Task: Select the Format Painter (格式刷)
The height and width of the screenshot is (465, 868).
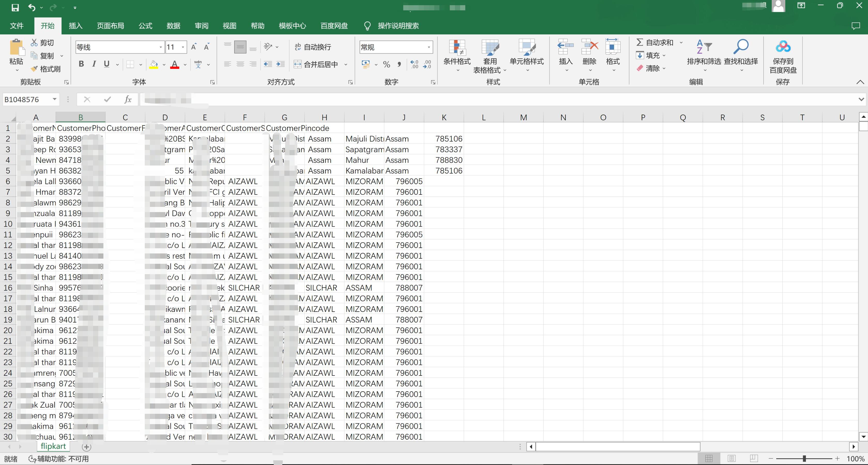Action: pos(46,69)
